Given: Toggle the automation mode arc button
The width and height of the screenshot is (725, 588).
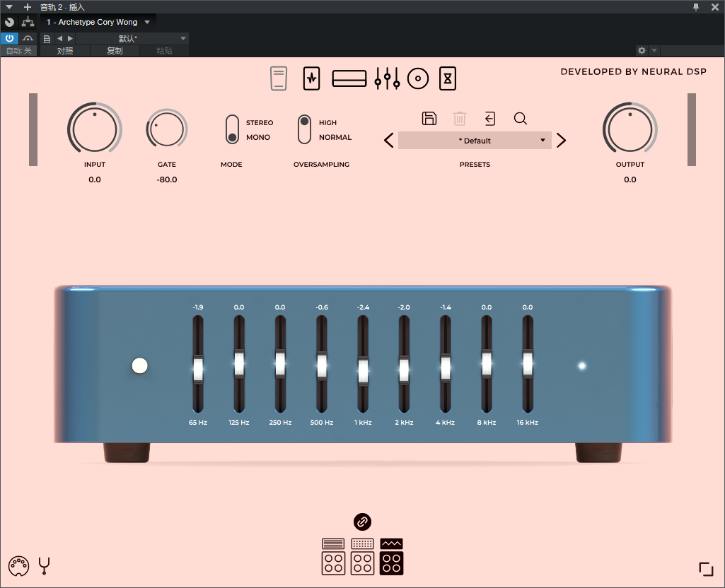Looking at the screenshot, I should tap(28, 38).
